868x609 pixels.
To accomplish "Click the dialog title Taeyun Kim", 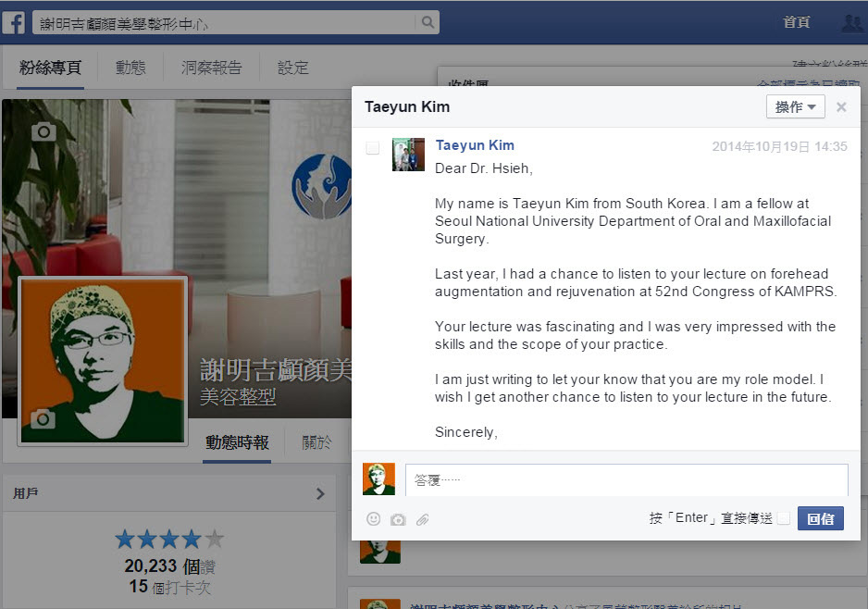I will (407, 106).
